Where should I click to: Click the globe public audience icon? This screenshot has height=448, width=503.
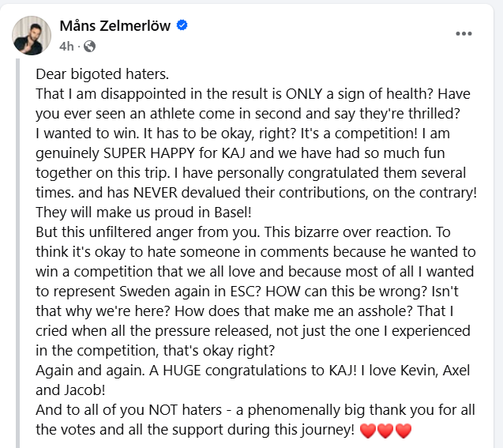tap(90, 46)
